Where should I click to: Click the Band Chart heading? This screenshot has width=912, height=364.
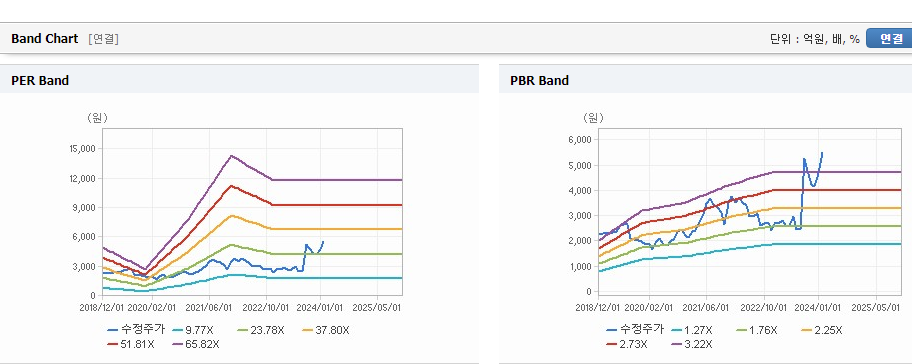45,38
